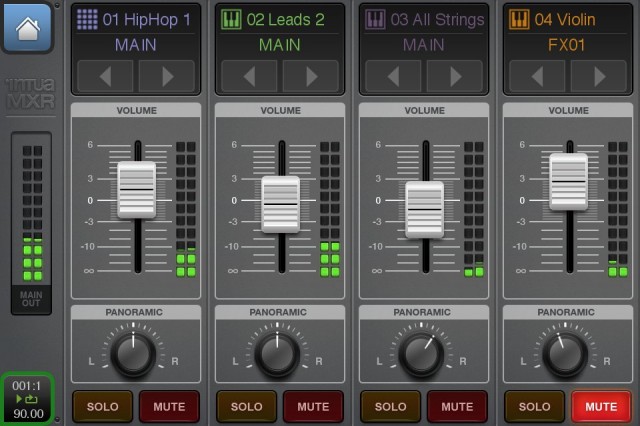
Task: Open the MAIN output routing on HipHop 1
Action: pos(136,45)
